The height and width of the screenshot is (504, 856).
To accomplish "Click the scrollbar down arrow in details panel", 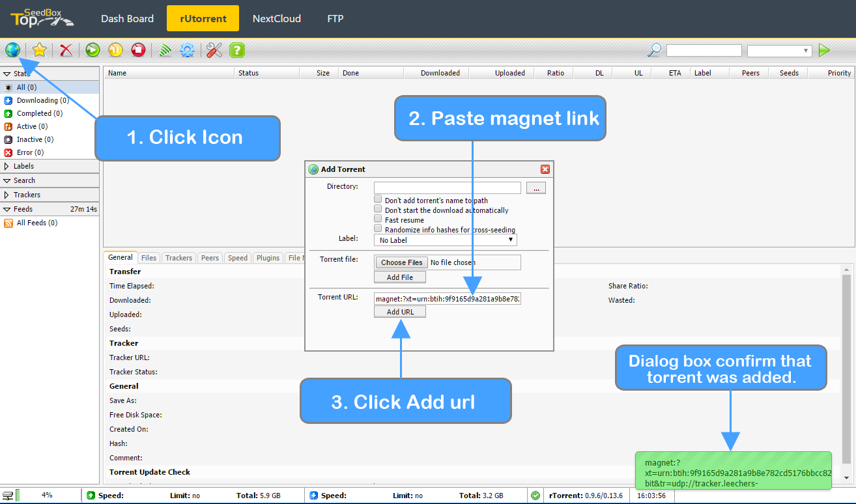I will coord(846,477).
